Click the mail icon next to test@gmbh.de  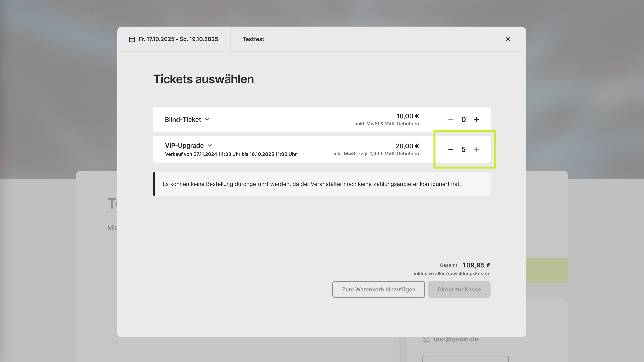[426, 339]
